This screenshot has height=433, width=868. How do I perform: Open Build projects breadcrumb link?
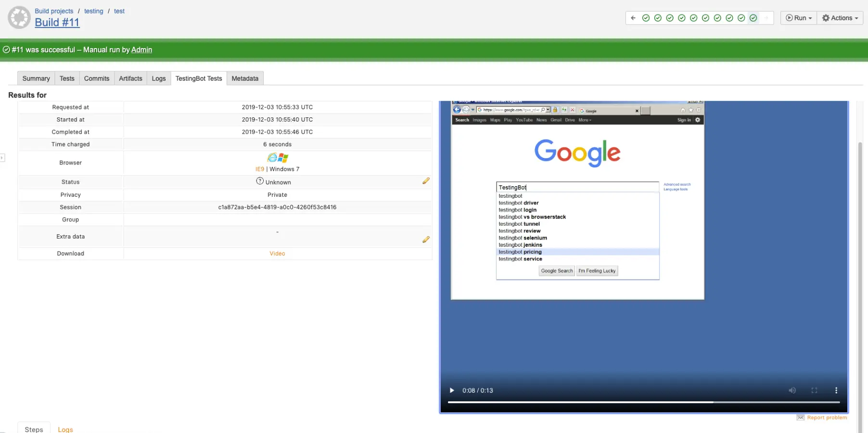click(54, 11)
